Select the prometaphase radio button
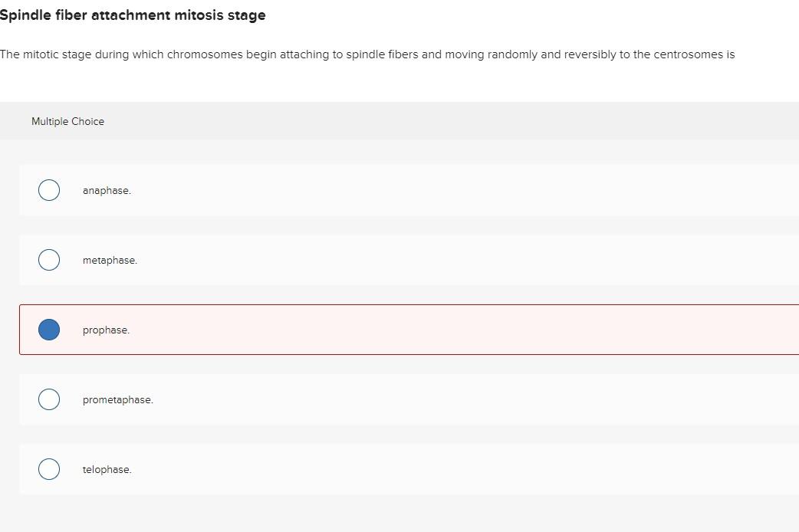Screen dimensions: 799x532 click(x=48, y=399)
